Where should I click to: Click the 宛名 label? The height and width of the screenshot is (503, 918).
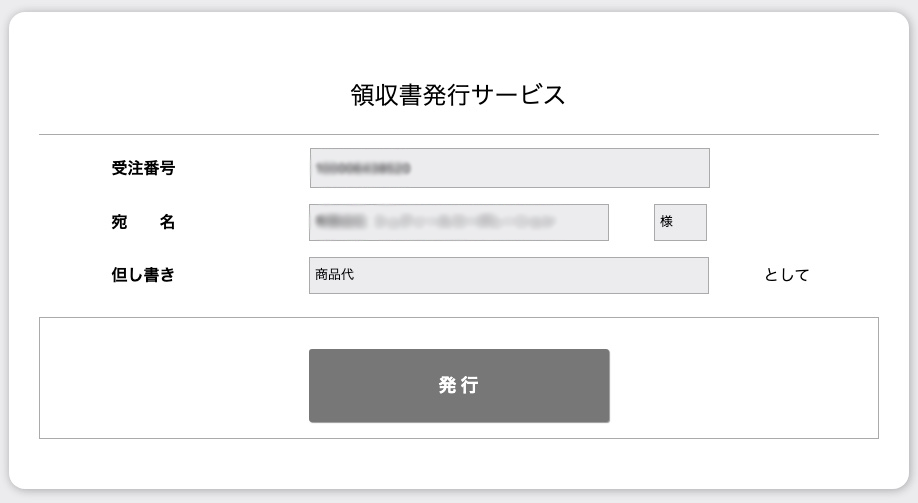coord(143,222)
